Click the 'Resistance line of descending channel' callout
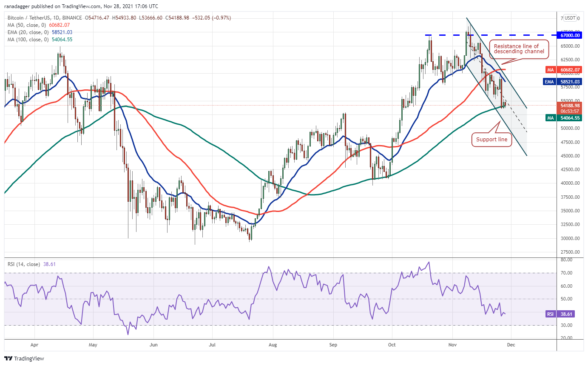Screen dimensions: 588x366 519,49
